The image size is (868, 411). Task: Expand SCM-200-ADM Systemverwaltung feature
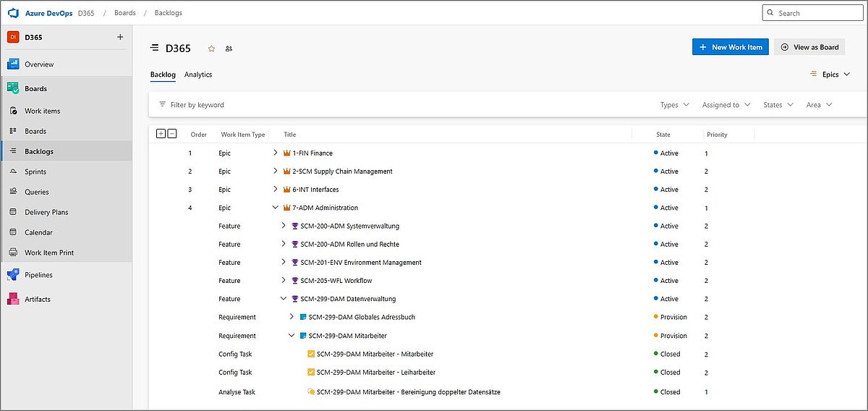[284, 226]
